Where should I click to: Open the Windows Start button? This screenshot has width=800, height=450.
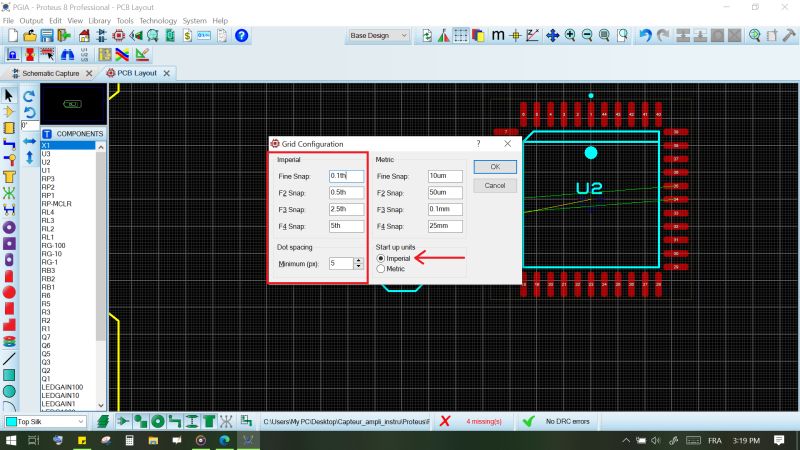tap(11, 440)
